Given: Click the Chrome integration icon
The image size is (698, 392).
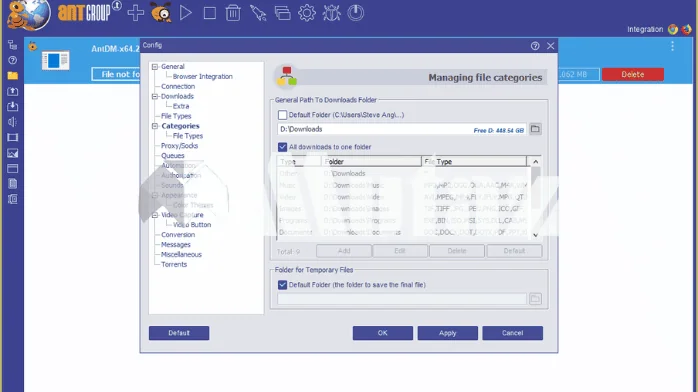Looking at the screenshot, I should coord(673,29).
